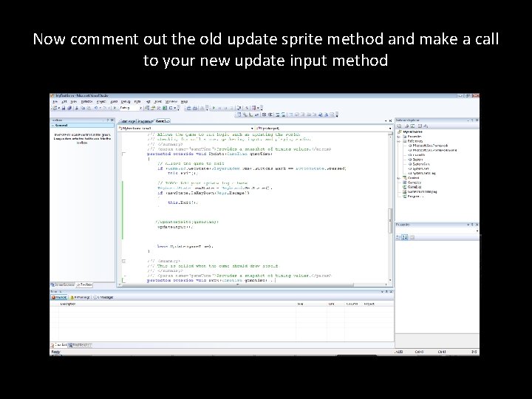Close the Toolbox panel
The width and height of the screenshot is (532, 399).
[112, 120]
